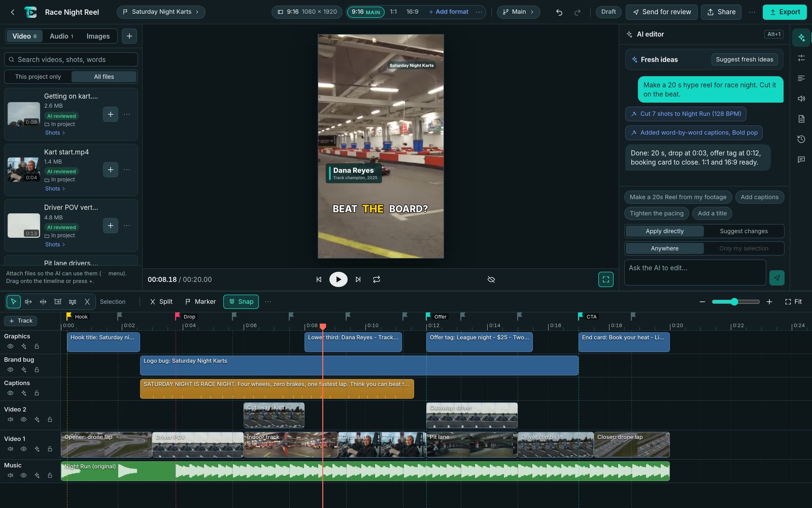Open more options next to Share
The width and height of the screenshot is (812, 508).
click(x=752, y=12)
